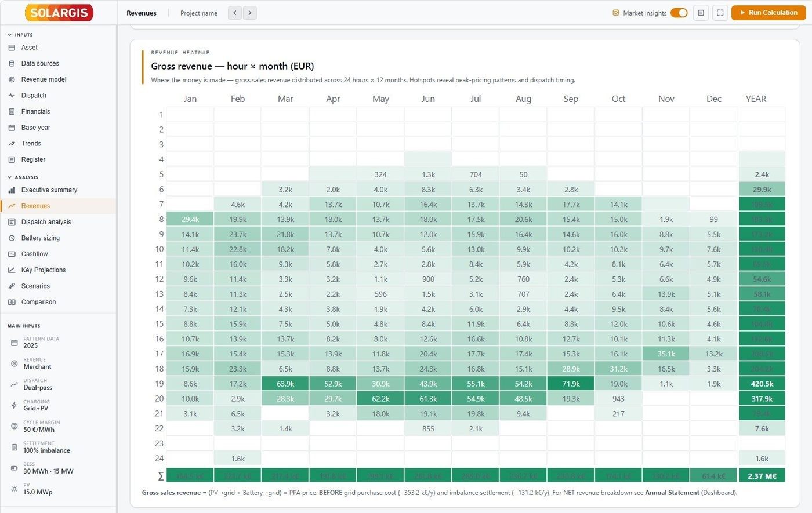The height and width of the screenshot is (513, 812).
Task: Open the Executive summary page
Action: click(58, 190)
